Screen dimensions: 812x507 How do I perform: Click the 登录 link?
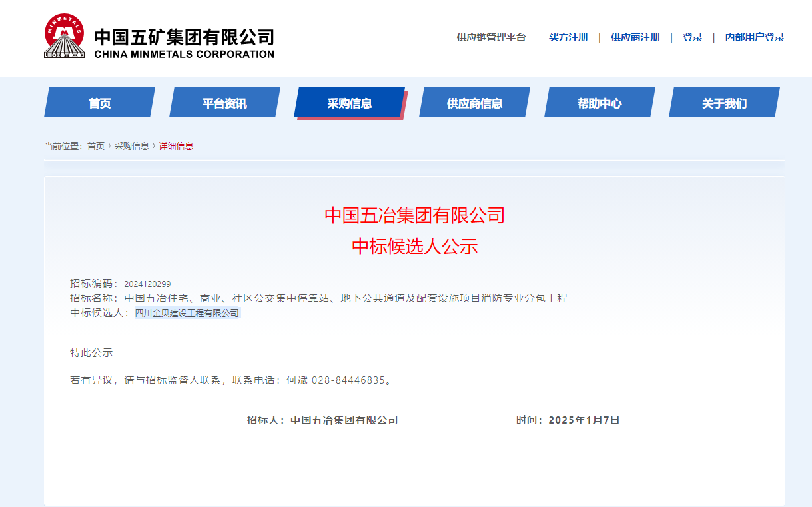pos(693,37)
